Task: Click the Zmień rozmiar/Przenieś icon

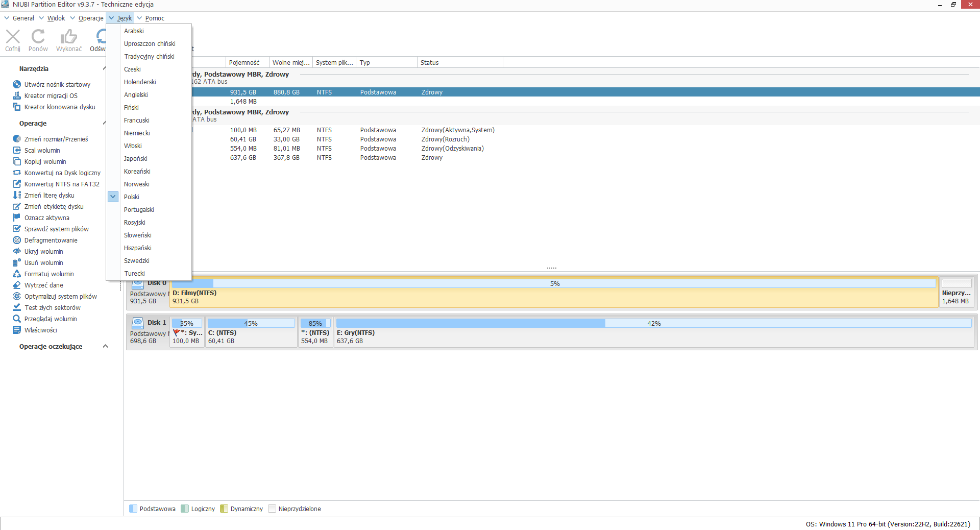Action: tap(17, 139)
